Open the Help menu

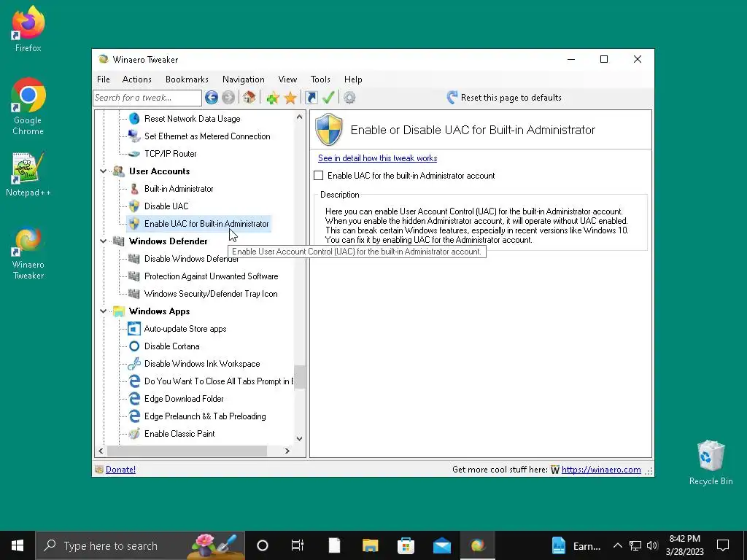(353, 79)
